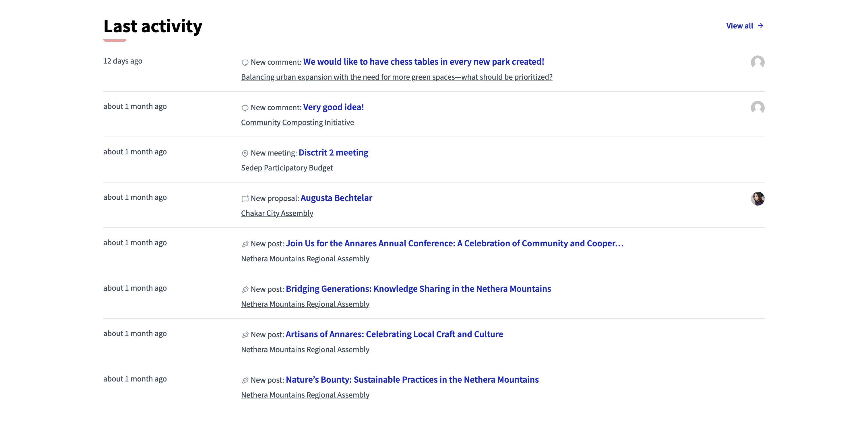Click the arrow icon next to 'View all'

(x=761, y=26)
